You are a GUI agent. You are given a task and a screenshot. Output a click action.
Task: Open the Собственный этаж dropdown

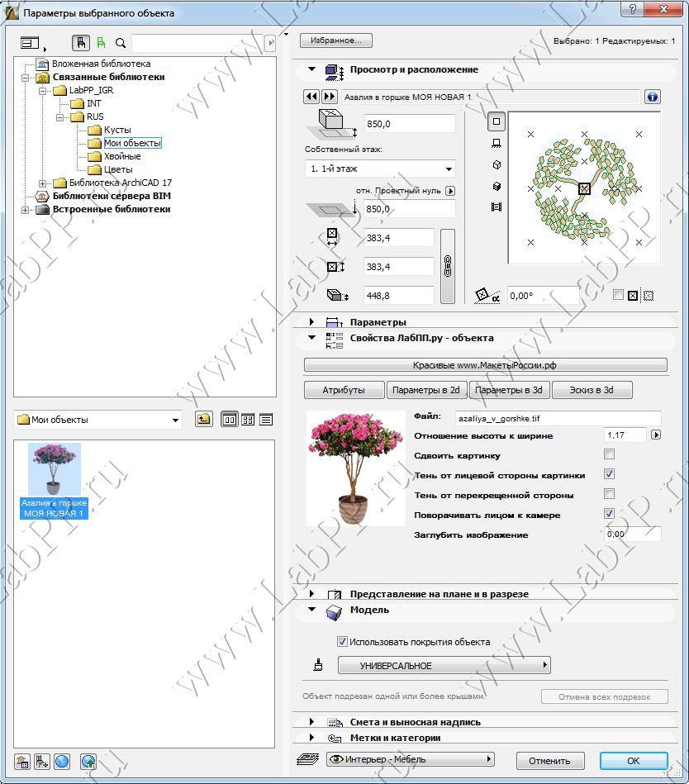click(380, 169)
